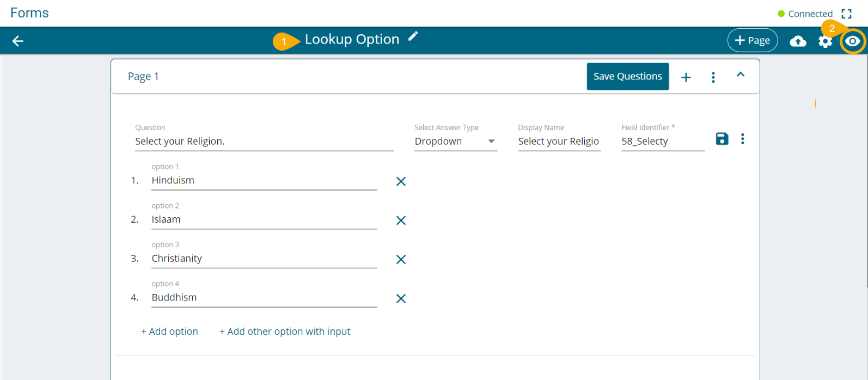Click the Field Identifier input field
868x380 pixels.
(x=662, y=142)
